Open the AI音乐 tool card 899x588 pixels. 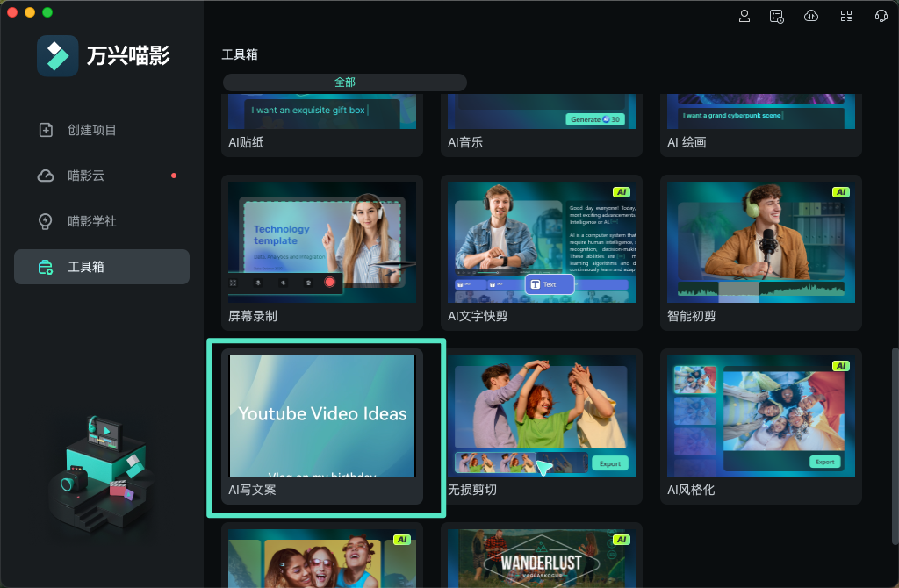(x=541, y=125)
